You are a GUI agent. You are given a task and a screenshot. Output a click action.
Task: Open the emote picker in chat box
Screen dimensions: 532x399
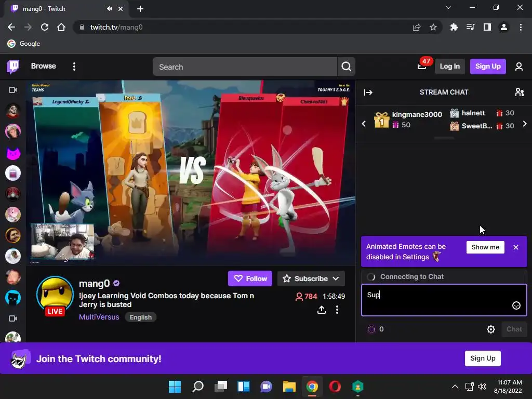[x=516, y=305]
